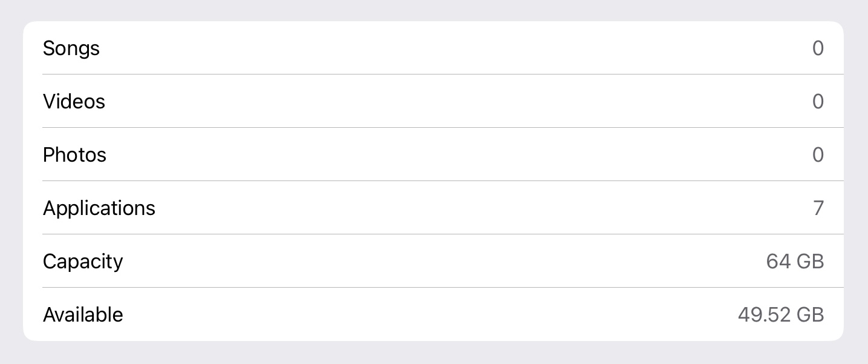868x364 pixels.
Task: Click the Capacity label text
Action: pyautogui.click(x=82, y=261)
